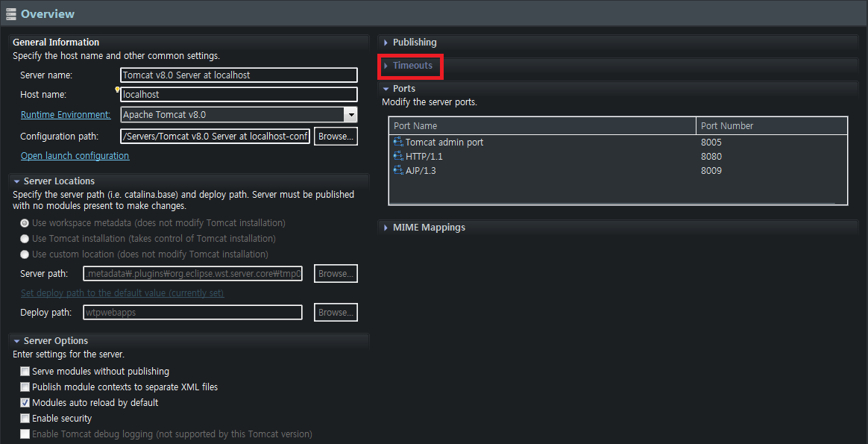The width and height of the screenshot is (868, 444).
Task: Select Use workspace metadata radio option
Action: [x=25, y=223]
